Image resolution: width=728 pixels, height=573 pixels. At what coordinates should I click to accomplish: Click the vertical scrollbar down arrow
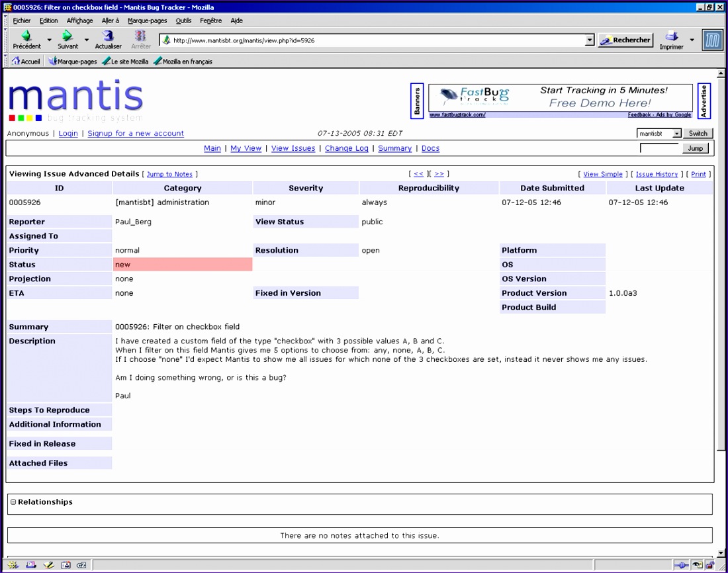pyautogui.click(x=721, y=553)
